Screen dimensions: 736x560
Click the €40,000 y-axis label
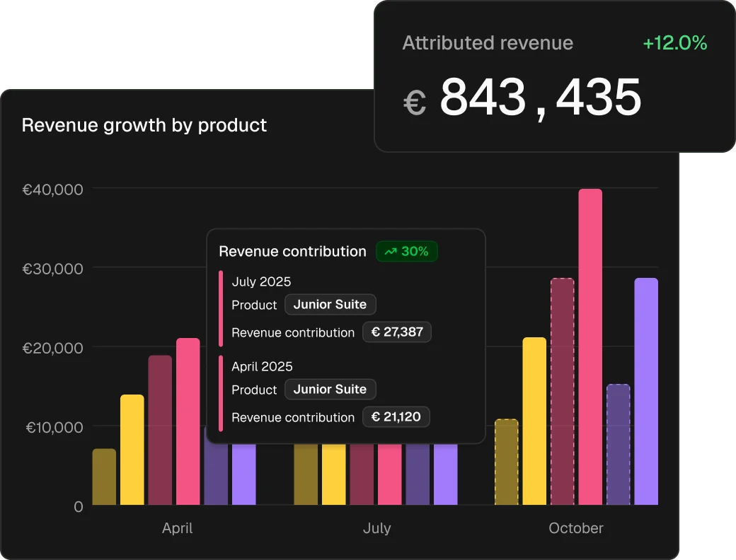(52, 189)
